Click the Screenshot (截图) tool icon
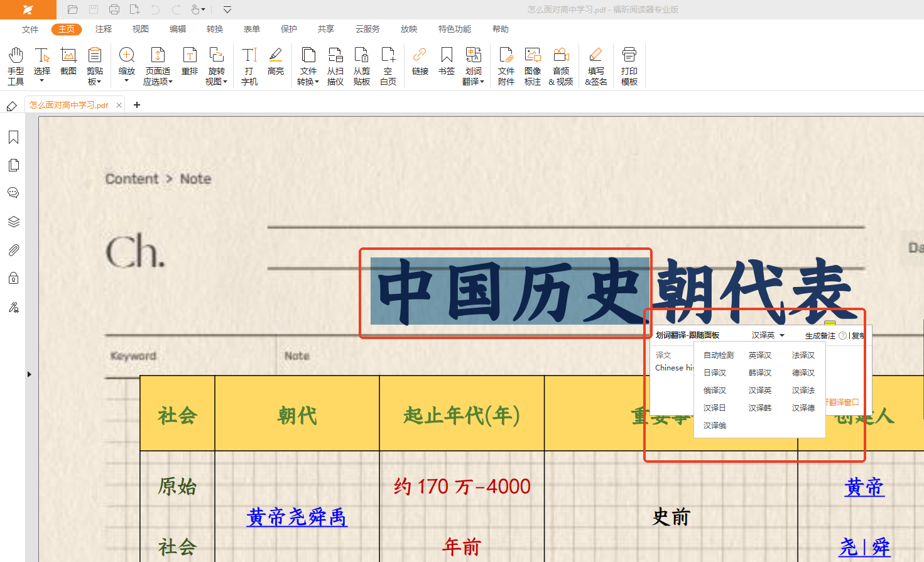924x562 pixels. (x=68, y=62)
